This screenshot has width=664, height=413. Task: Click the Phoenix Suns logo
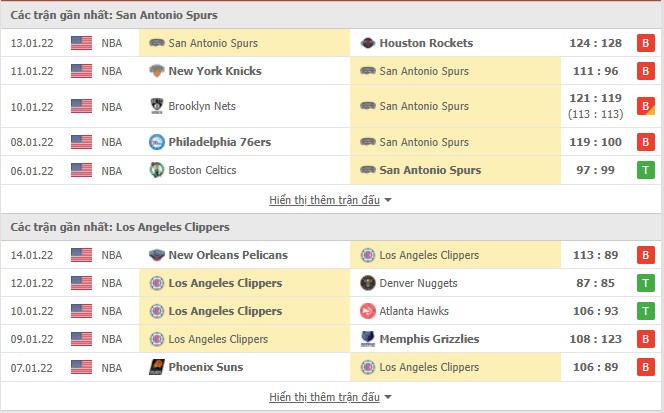[x=157, y=367]
